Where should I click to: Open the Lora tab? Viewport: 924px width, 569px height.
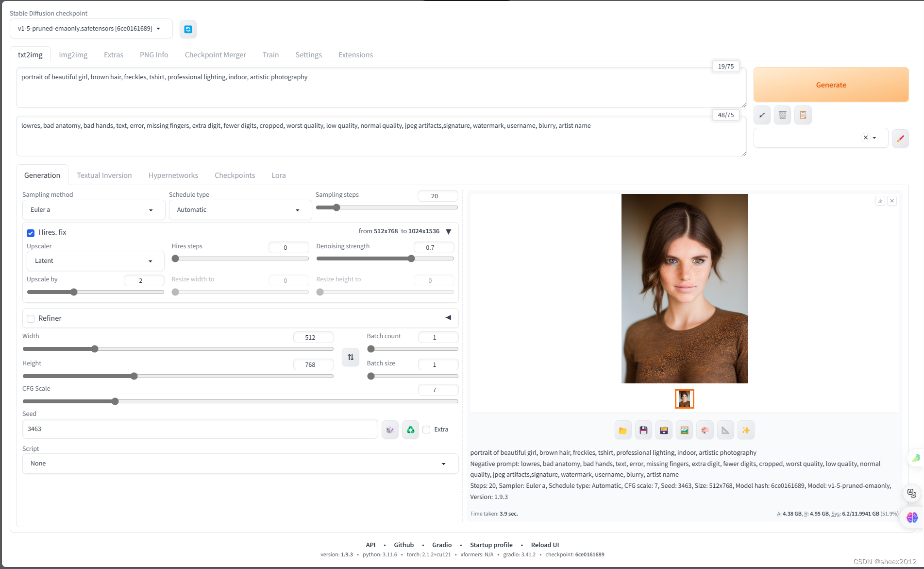[x=278, y=175]
